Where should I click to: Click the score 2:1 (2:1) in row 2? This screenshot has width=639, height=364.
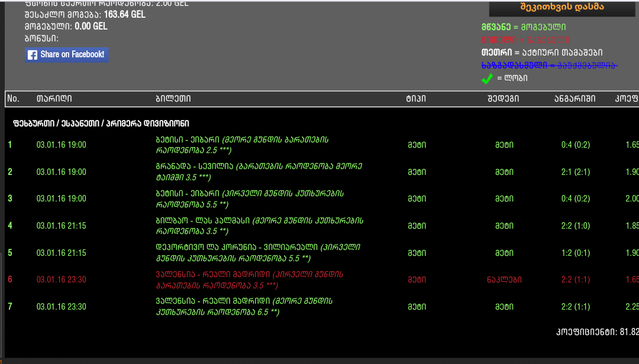576,172
